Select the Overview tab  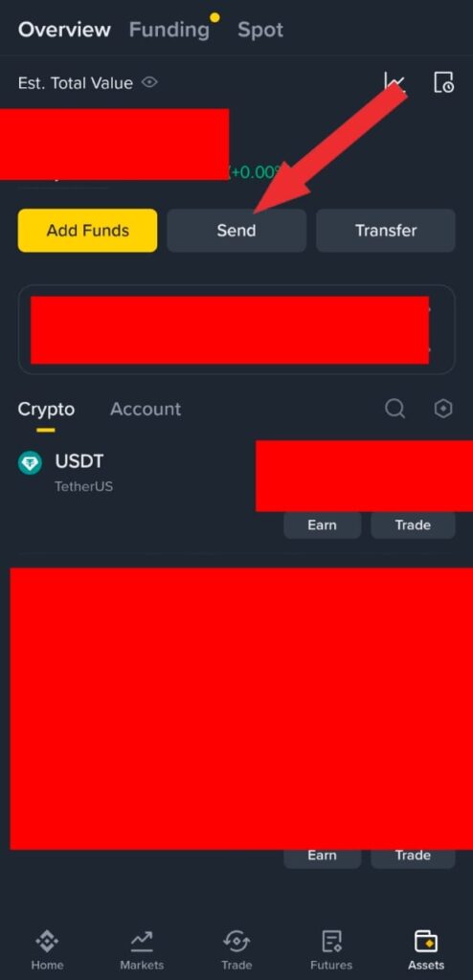pos(64,30)
